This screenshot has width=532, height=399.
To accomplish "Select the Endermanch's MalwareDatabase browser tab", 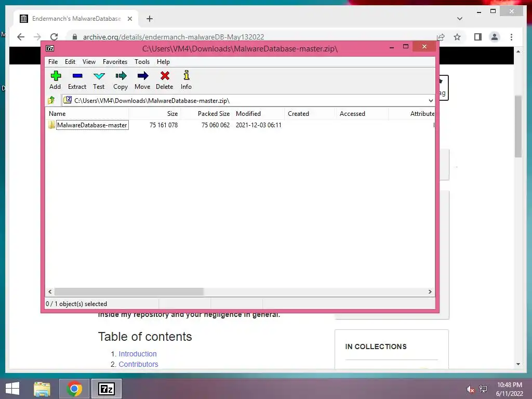I will point(76,19).
